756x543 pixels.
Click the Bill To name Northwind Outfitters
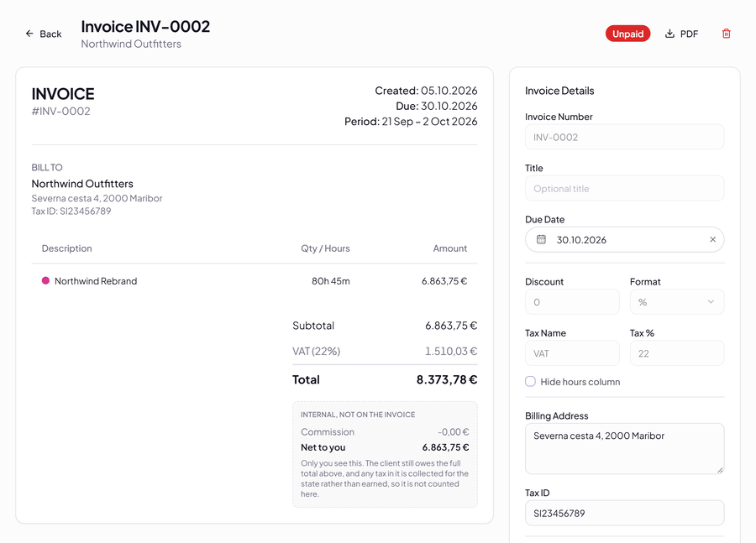tap(82, 184)
